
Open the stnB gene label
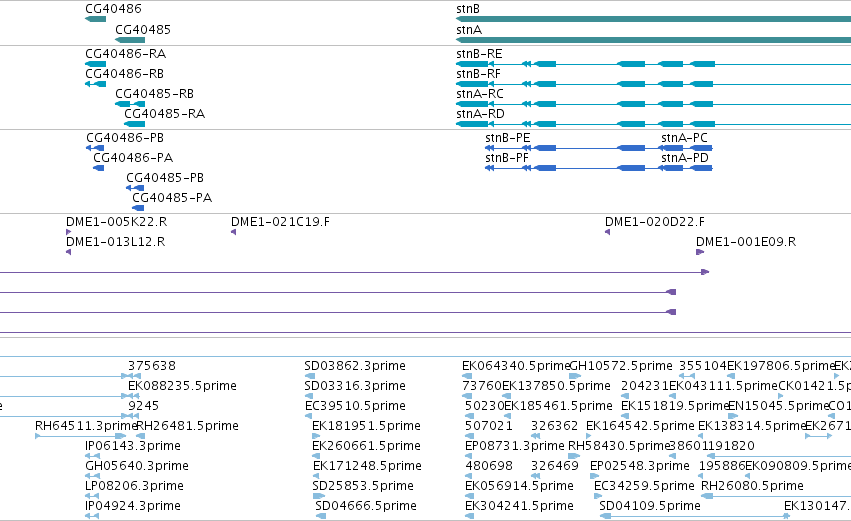click(468, 9)
